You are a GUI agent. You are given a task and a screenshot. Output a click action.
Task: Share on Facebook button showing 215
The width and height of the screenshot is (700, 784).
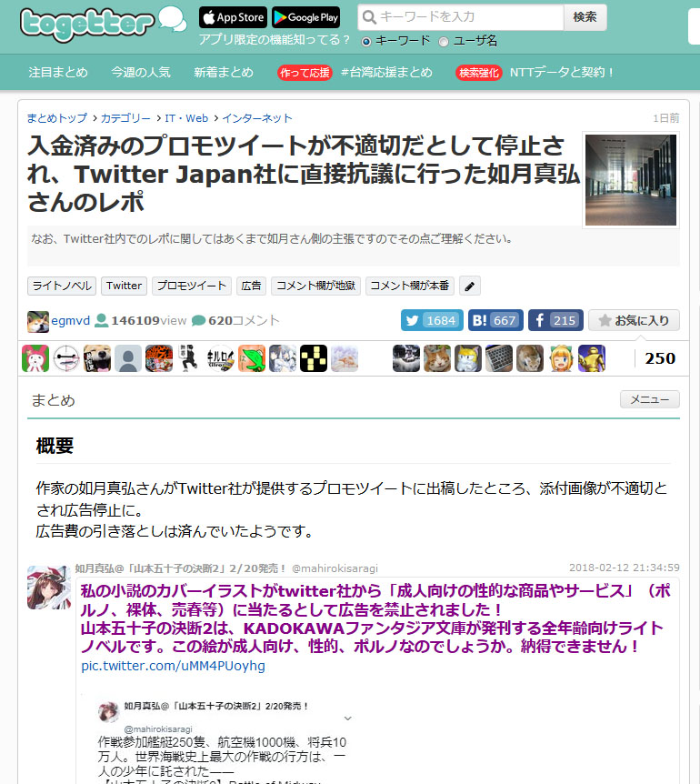555,320
